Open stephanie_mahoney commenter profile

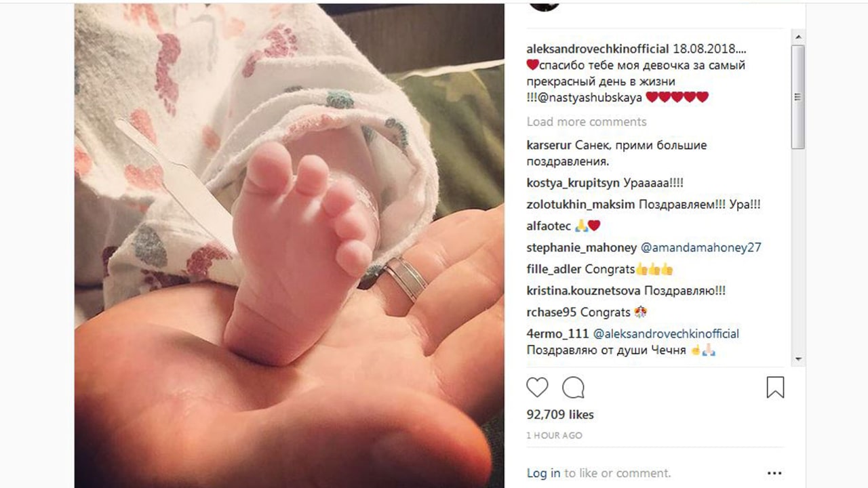pyautogui.click(x=582, y=247)
